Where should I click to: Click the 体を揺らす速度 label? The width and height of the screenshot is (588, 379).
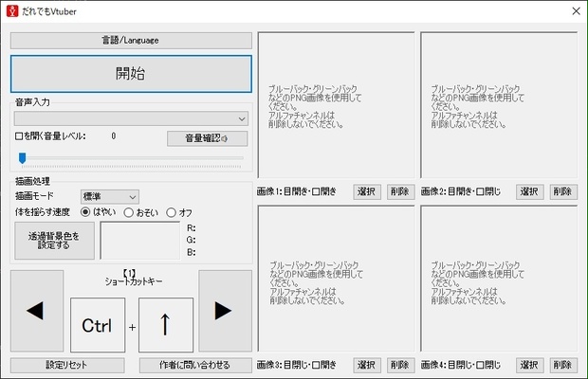(43, 212)
